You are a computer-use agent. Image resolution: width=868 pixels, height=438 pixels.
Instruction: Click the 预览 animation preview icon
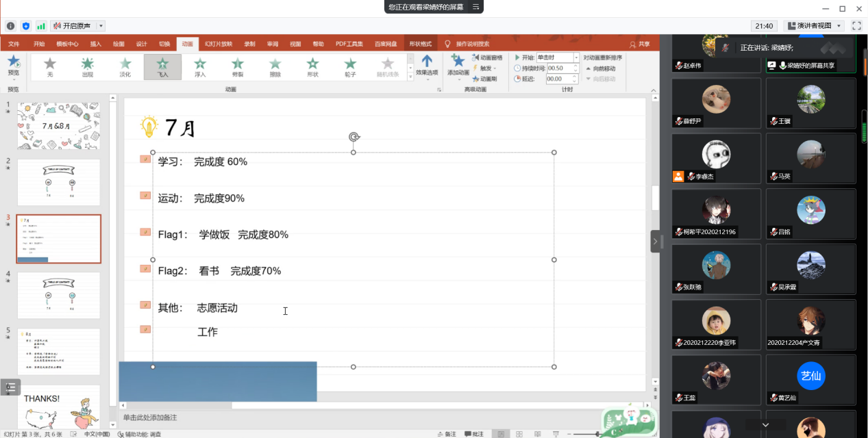(x=13, y=64)
